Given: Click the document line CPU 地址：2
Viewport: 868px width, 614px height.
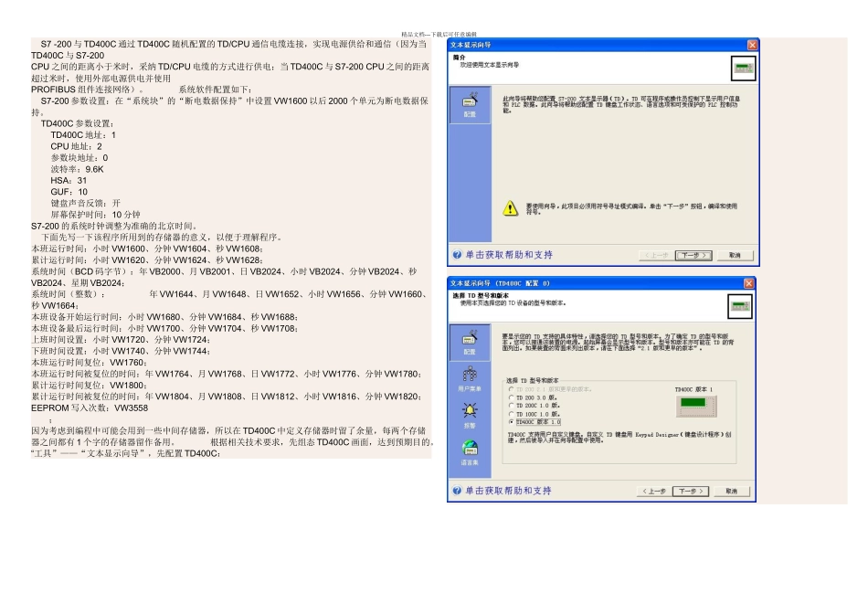Looking at the screenshot, I should coord(77,147).
